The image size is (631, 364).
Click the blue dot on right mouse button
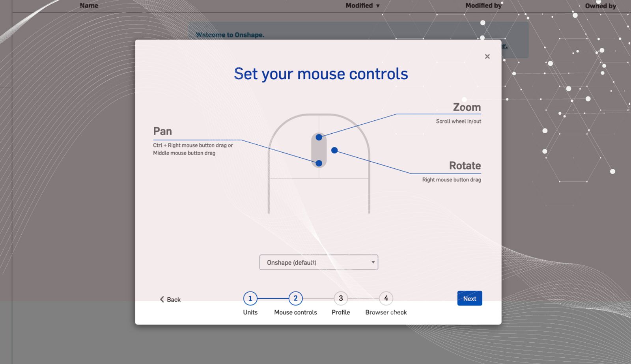pos(334,150)
